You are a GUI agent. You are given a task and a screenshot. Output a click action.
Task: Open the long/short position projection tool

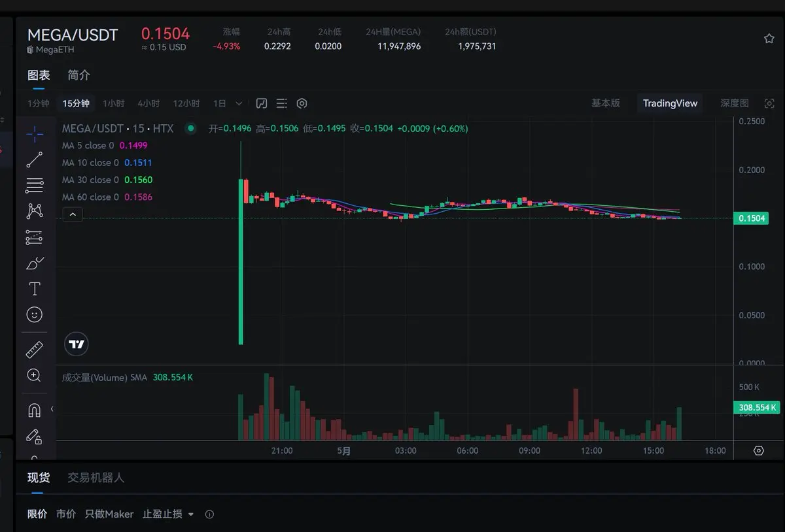(x=35, y=237)
